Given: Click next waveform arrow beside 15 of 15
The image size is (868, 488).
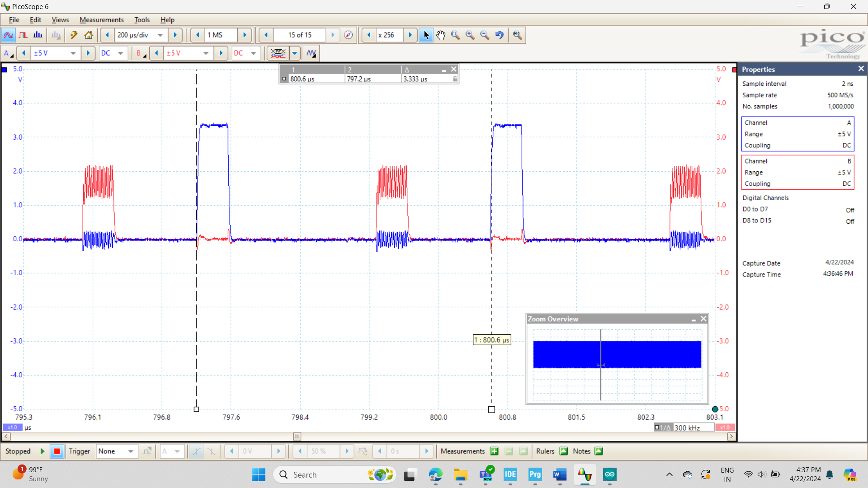Looking at the screenshot, I should (x=333, y=35).
